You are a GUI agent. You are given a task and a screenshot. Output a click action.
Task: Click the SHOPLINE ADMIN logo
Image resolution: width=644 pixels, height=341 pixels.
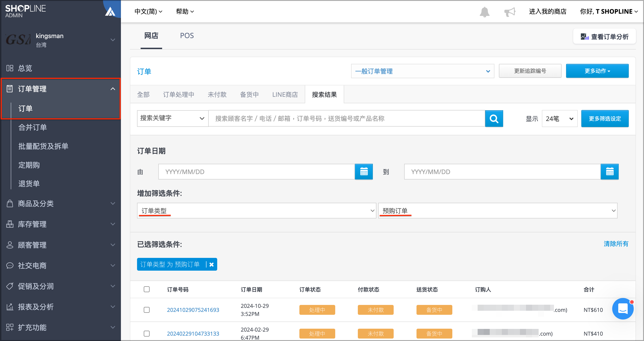tap(26, 11)
